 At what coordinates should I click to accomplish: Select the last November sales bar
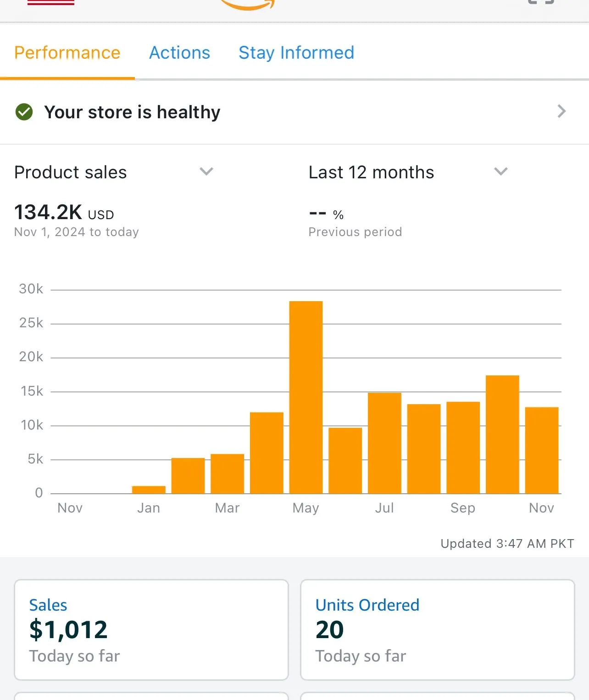pos(542,450)
